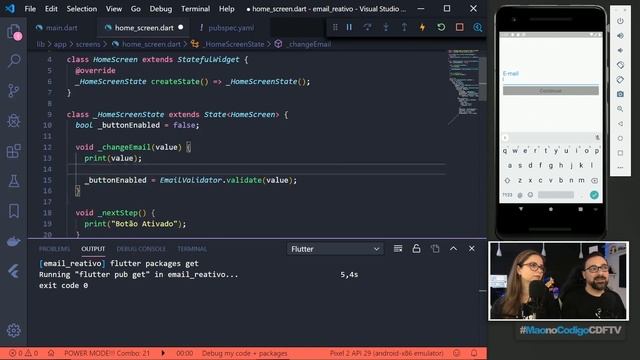
Task: Click Step Out in debug toolbar
Action: tap(404, 27)
